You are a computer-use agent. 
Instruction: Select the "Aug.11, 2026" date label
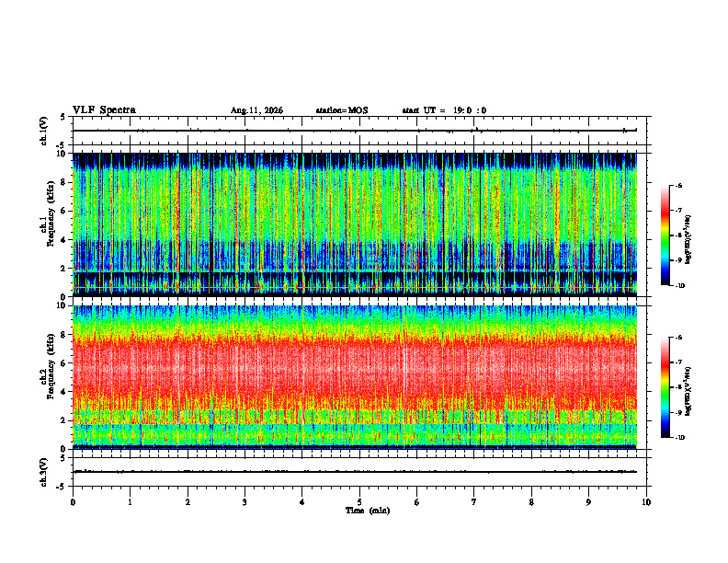pos(256,110)
